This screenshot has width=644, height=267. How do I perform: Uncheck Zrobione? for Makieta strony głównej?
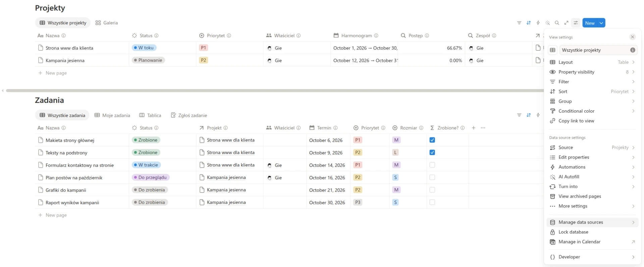[x=432, y=140]
